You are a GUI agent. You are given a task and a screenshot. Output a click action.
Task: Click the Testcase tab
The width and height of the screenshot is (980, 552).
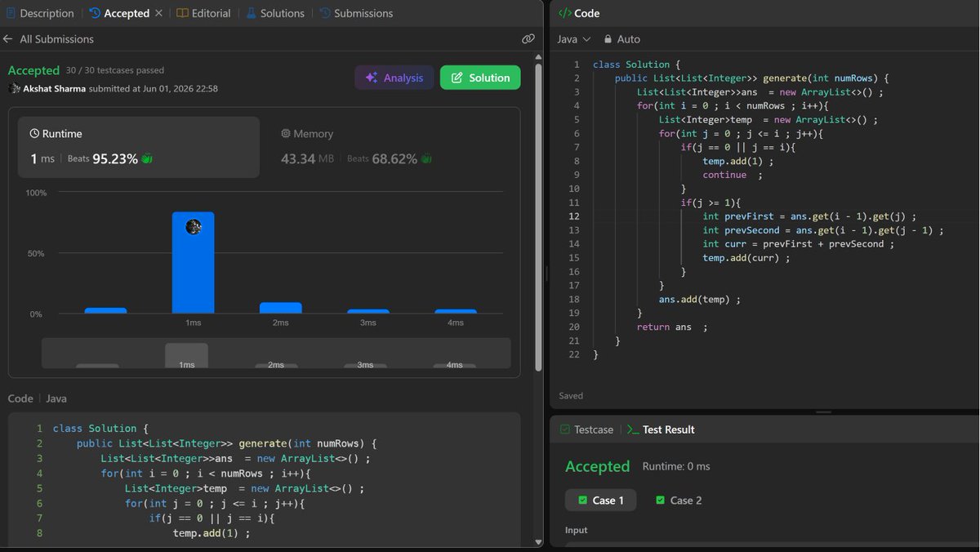[586, 430]
